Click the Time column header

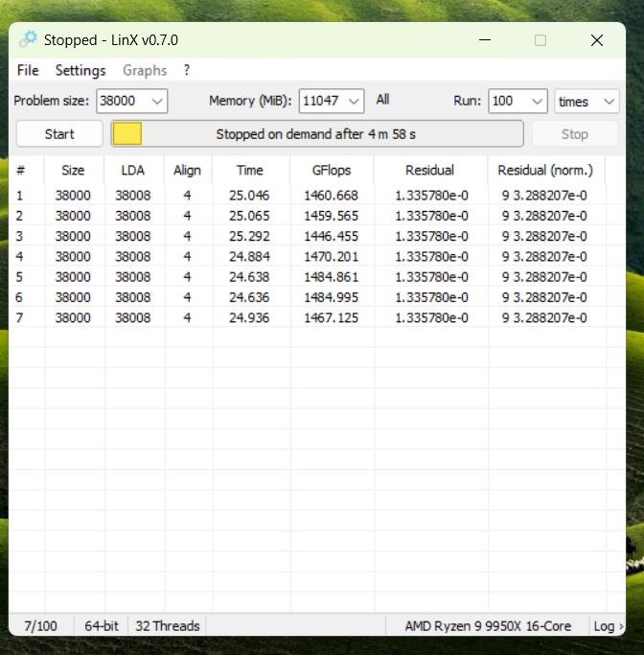[x=250, y=170]
